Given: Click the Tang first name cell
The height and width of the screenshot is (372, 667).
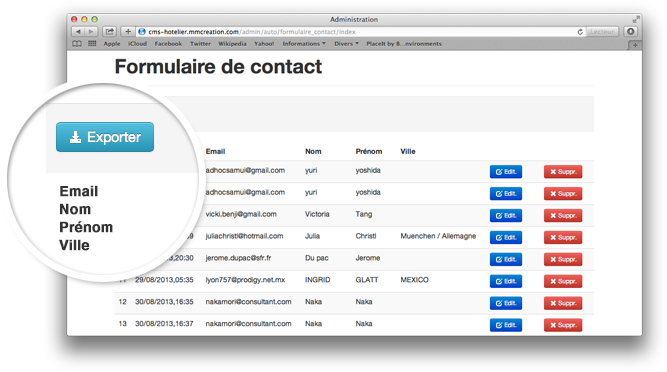Looking at the screenshot, I should tap(364, 214).
